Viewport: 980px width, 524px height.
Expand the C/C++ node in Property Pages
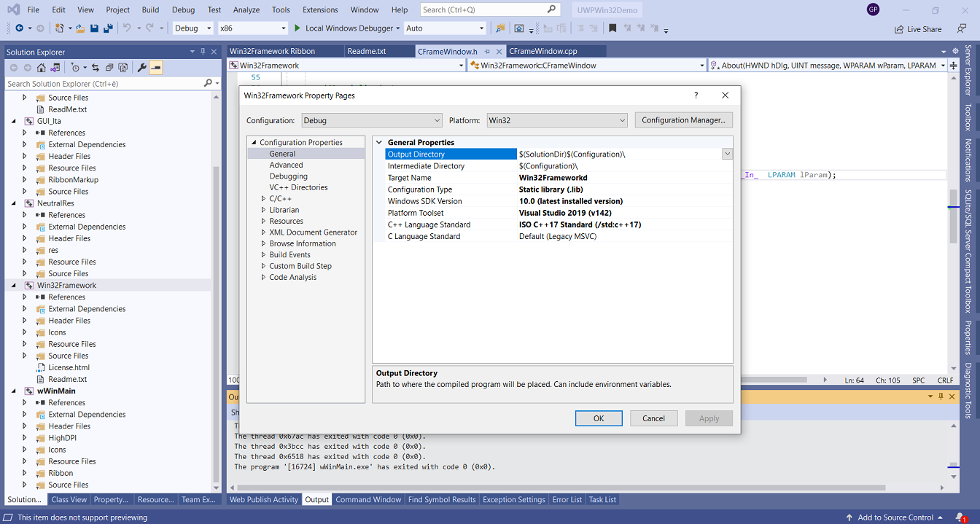click(264, 199)
